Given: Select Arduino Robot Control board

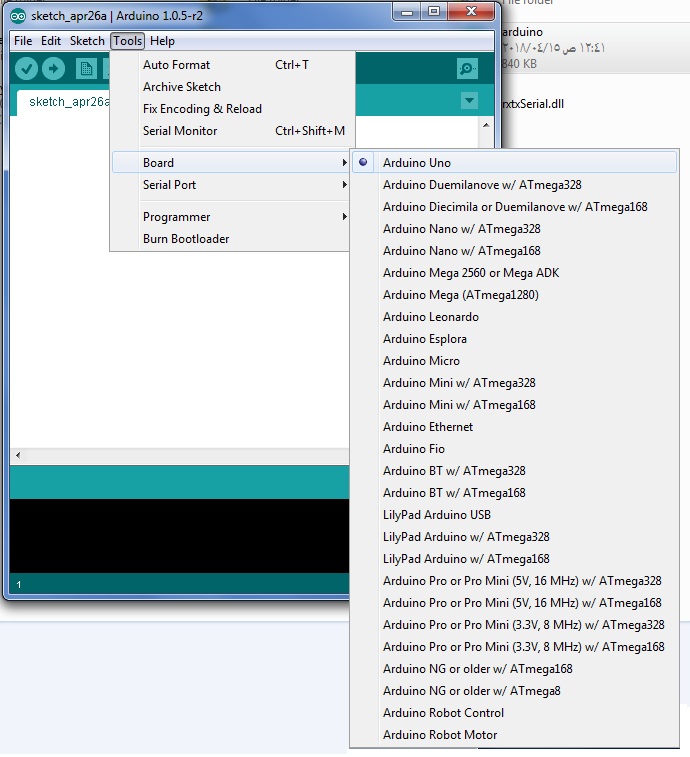Looking at the screenshot, I should coord(514,713).
